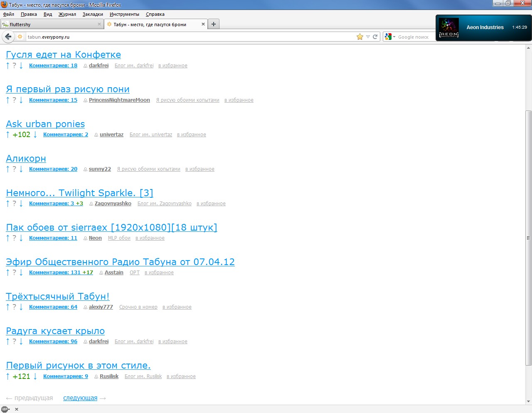Screen dimensions: 532x413
Task: Open the Правка menu
Action: tap(29, 14)
